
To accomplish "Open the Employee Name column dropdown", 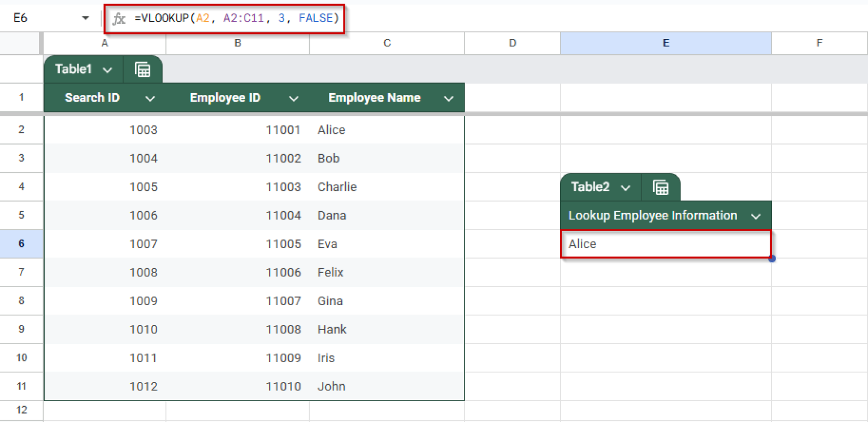I will point(449,97).
